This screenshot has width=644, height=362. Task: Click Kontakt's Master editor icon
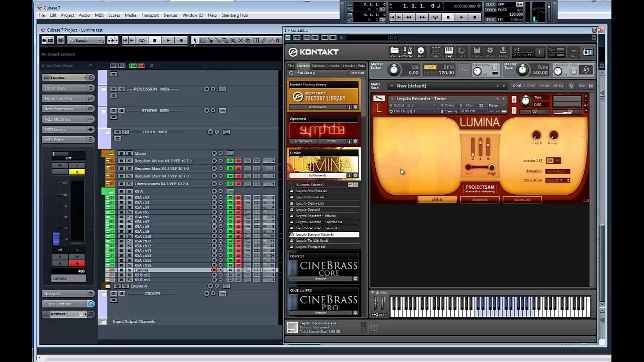408,52
